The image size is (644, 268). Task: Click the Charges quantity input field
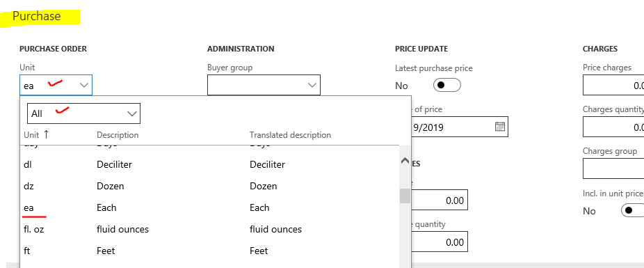(613, 127)
